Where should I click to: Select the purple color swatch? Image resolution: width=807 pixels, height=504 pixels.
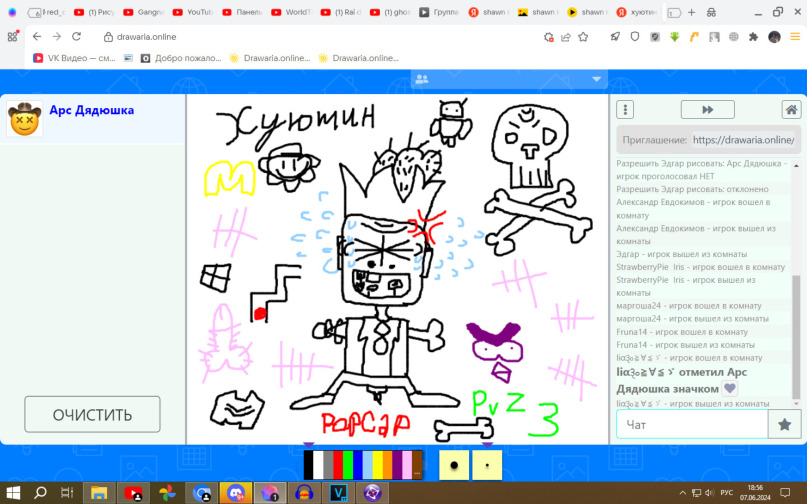[x=397, y=465]
